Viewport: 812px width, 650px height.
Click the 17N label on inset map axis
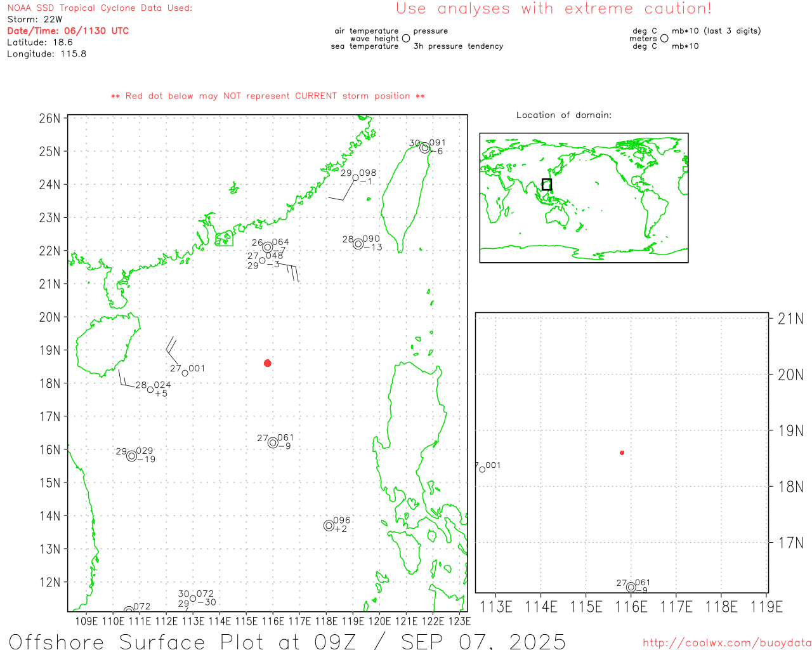[790, 543]
